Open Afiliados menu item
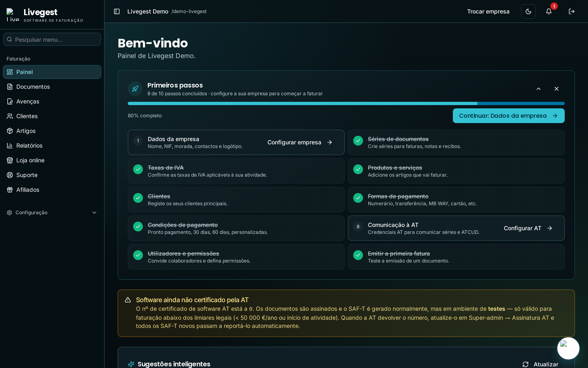The height and width of the screenshot is (368, 588). 52,190
